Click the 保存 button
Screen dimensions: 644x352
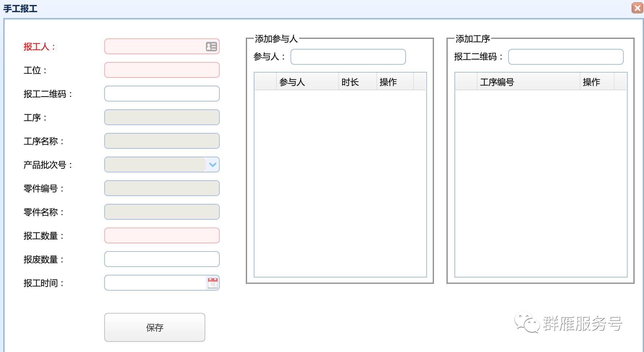[154, 327]
